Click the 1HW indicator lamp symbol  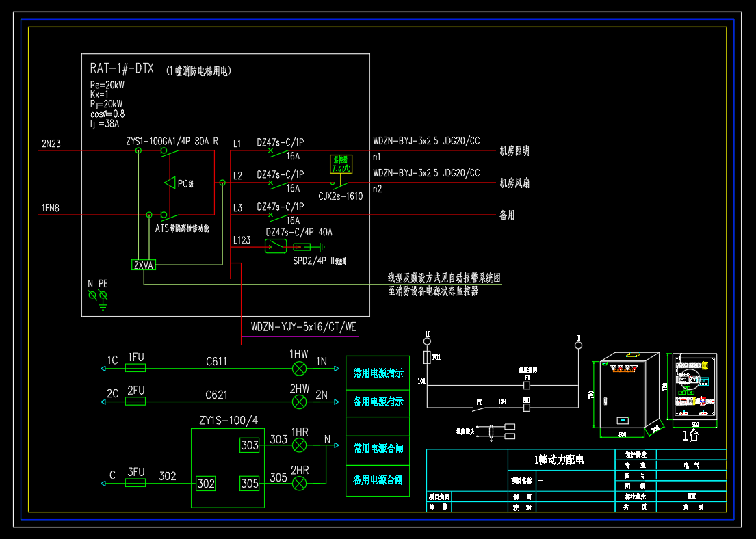[x=300, y=369]
